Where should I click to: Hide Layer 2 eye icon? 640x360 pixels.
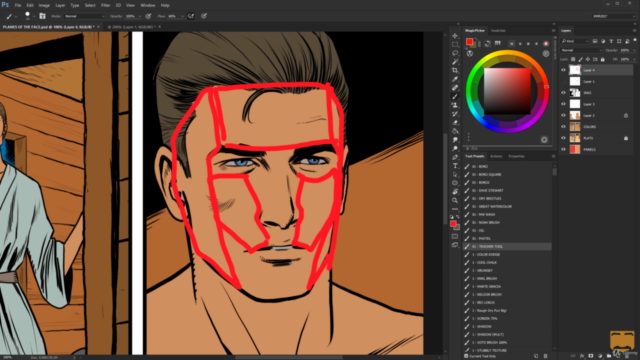click(564, 116)
